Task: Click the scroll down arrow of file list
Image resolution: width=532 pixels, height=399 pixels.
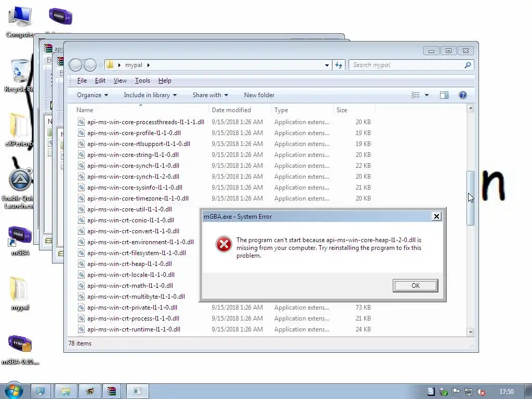Action: tap(470, 332)
